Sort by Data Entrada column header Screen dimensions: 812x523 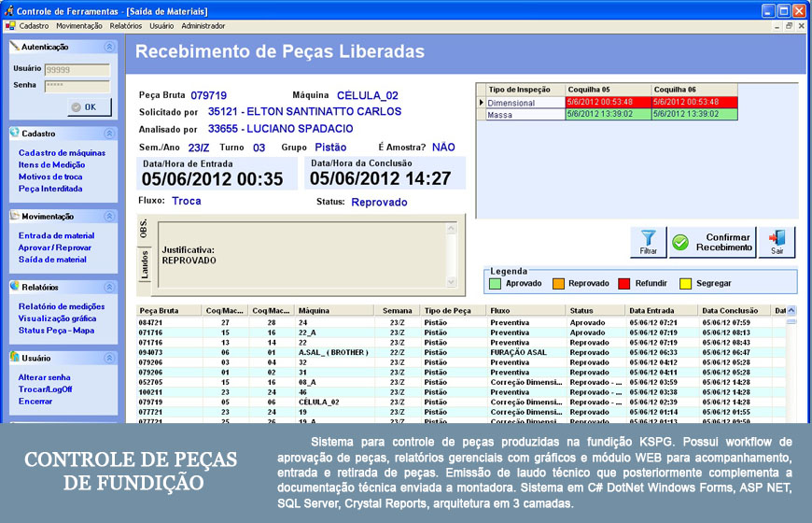[x=662, y=310]
